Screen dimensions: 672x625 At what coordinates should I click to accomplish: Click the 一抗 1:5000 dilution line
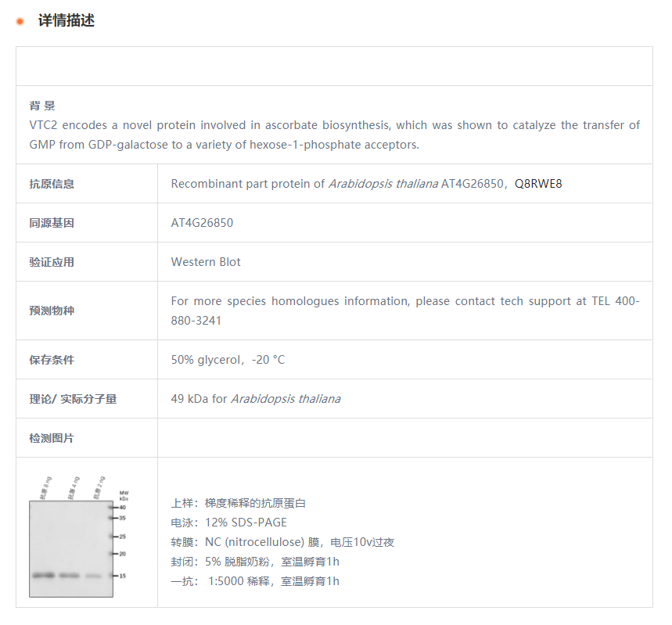[x=255, y=581]
